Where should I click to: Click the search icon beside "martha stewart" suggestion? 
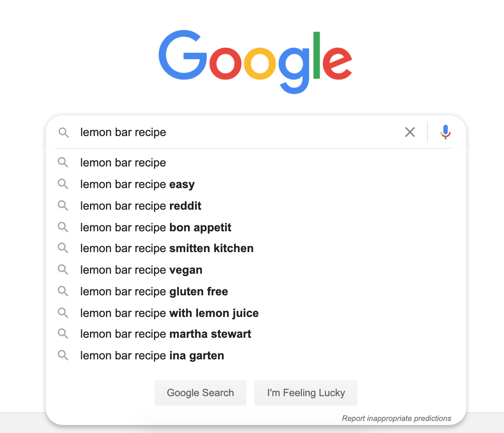(x=63, y=333)
